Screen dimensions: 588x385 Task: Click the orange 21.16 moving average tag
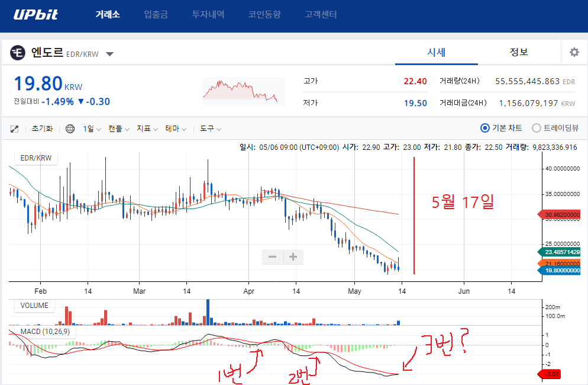point(559,264)
